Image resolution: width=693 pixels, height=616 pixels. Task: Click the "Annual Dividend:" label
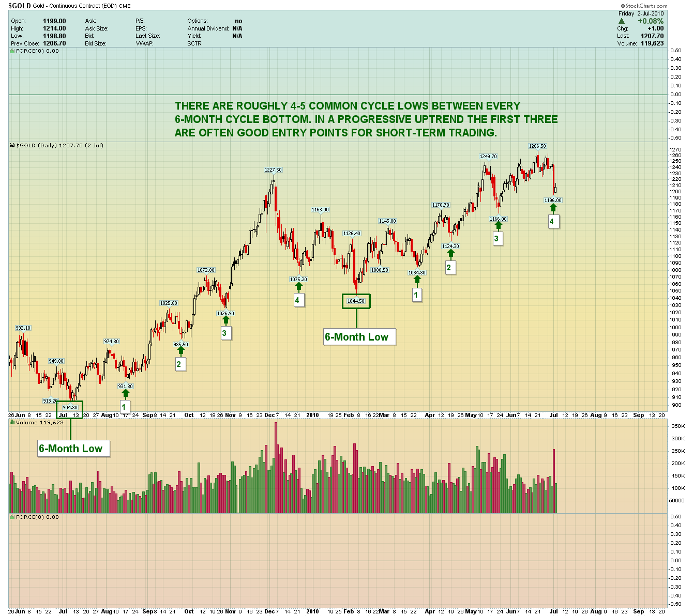[208, 28]
